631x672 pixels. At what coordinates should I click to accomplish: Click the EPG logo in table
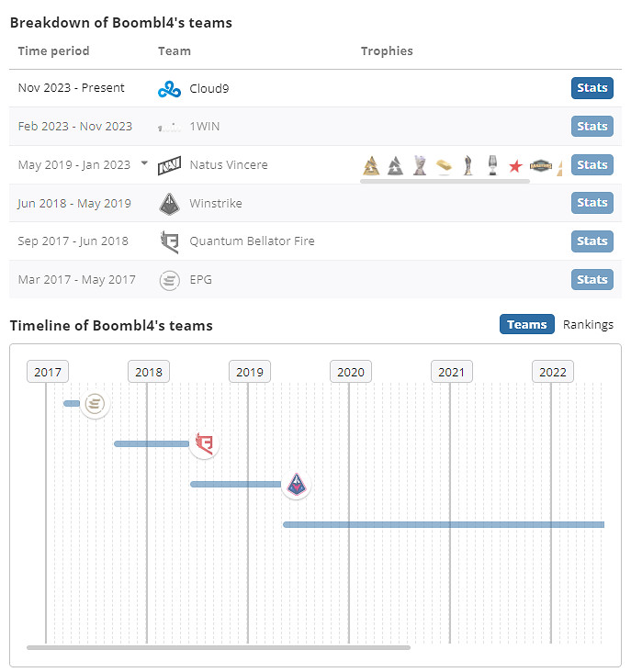170,280
